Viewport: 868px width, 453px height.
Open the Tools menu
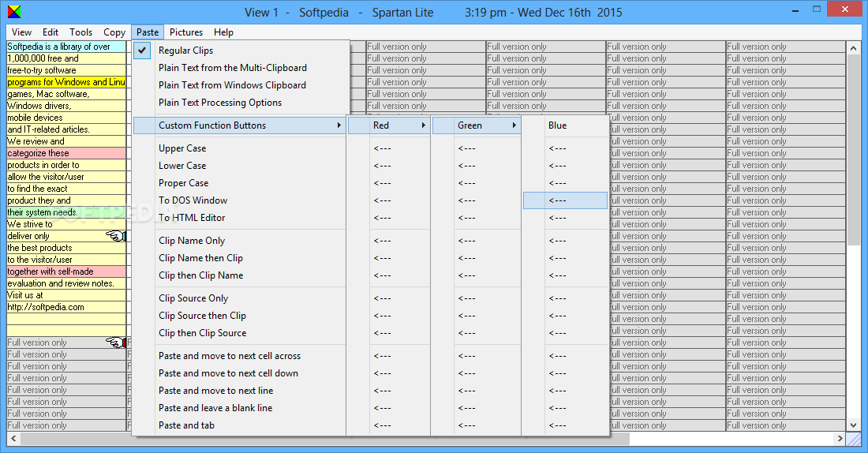click(x=80, y=32)
